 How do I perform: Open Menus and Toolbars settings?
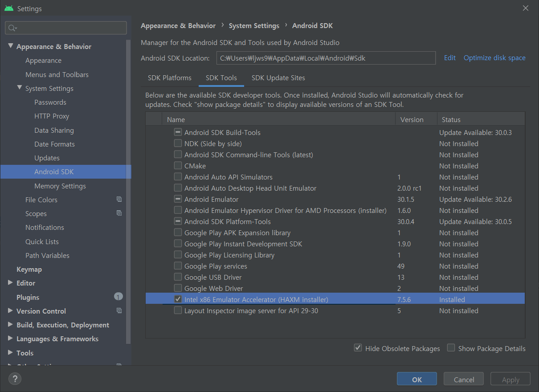pos(57,74)
